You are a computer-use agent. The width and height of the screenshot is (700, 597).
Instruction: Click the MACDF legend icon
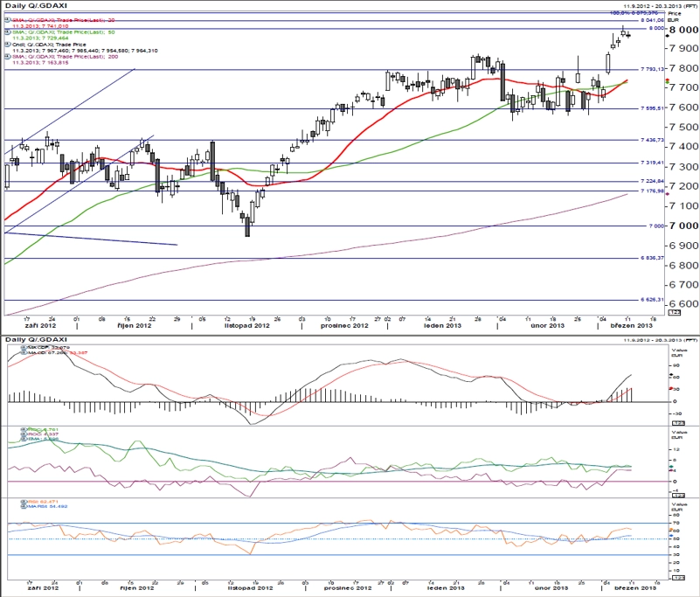pyautogui.click(x=24, y=347)
